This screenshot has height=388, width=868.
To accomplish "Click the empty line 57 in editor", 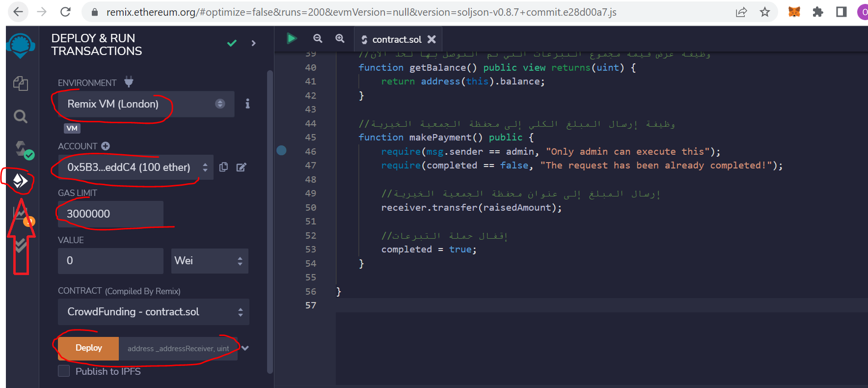I will 601,305.
